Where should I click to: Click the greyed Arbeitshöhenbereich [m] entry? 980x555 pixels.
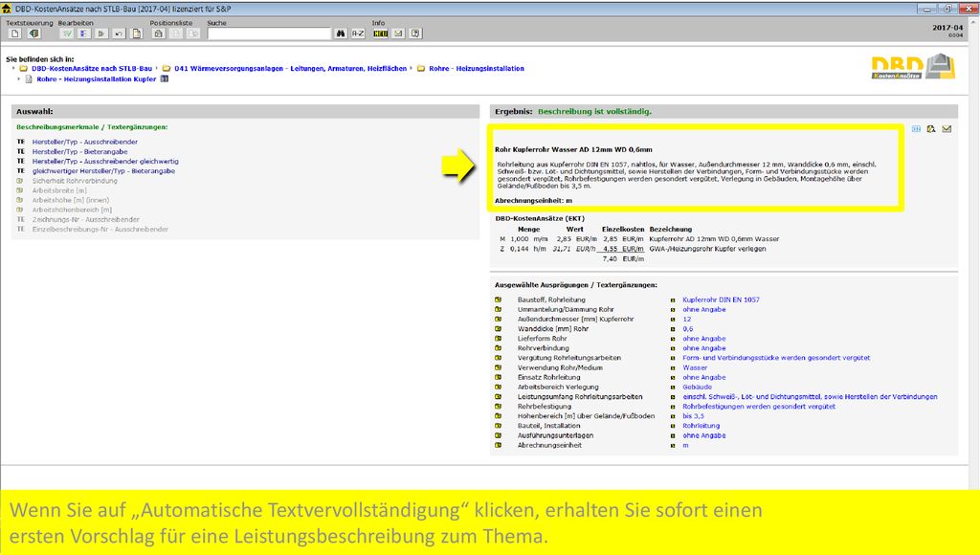point(73,210)
